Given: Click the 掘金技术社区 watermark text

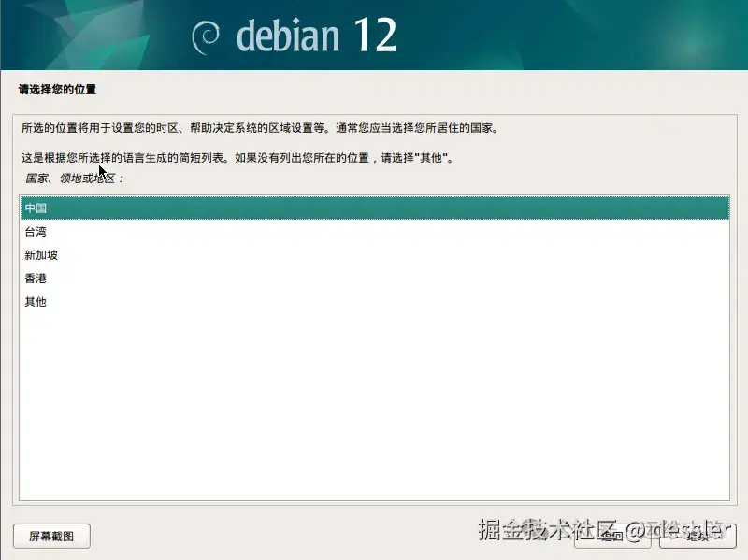Looking at the screenshot, I should pyautogui.click(x=548, y=529).
